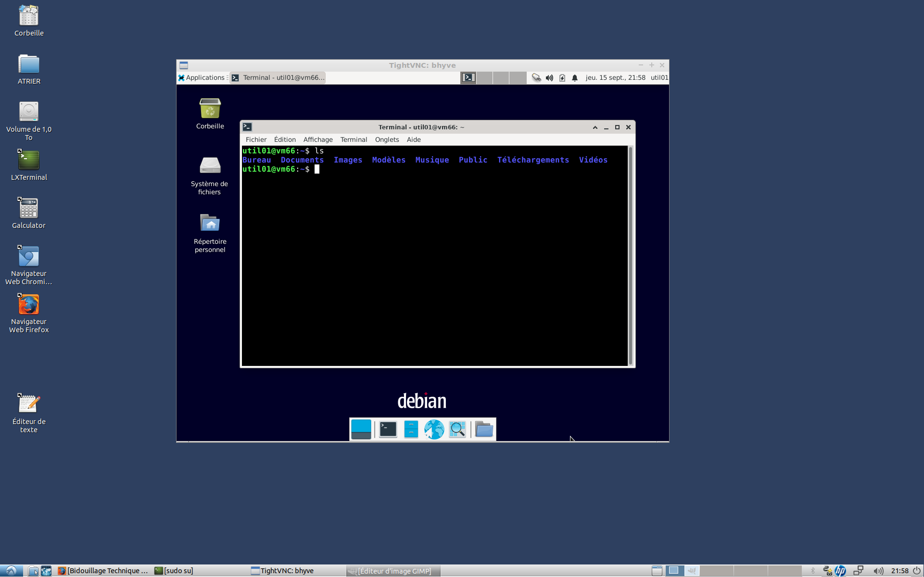Open the LXTerminal desktop shortcut
924x577 pixels.
tap(29, 165)
